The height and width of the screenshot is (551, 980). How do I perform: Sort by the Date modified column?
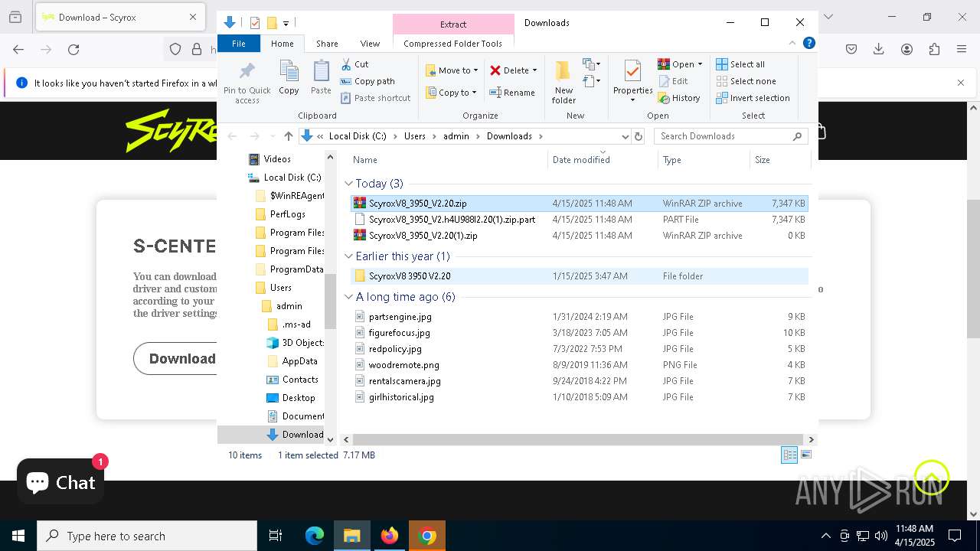603,160
